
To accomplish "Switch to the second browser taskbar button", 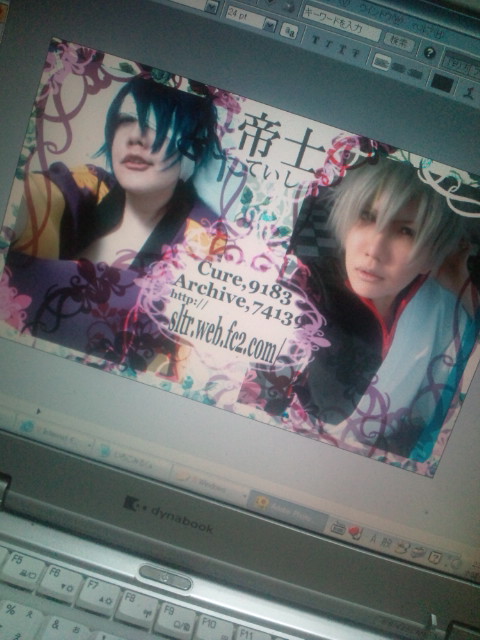I will tap(131, 458).
